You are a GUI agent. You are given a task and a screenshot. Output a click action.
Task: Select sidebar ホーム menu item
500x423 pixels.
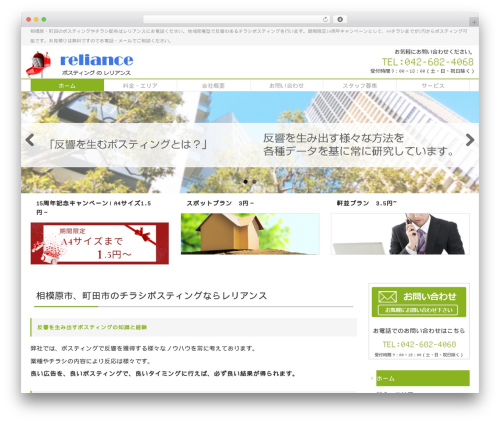(423, 378)
